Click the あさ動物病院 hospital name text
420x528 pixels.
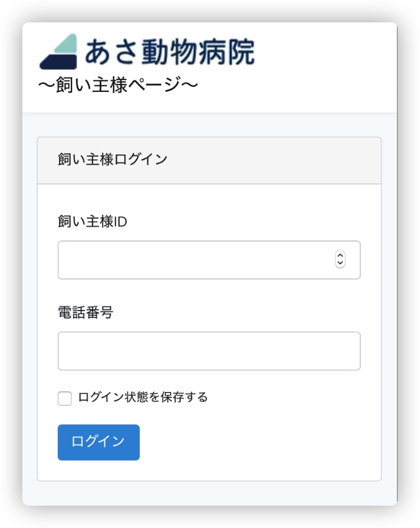click(170, 52)
